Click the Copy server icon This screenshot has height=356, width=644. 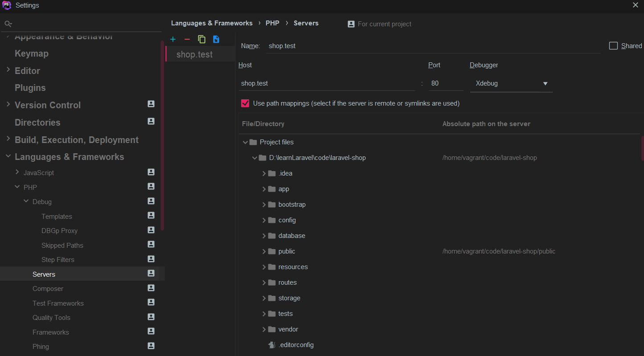[x=202, y=39]
